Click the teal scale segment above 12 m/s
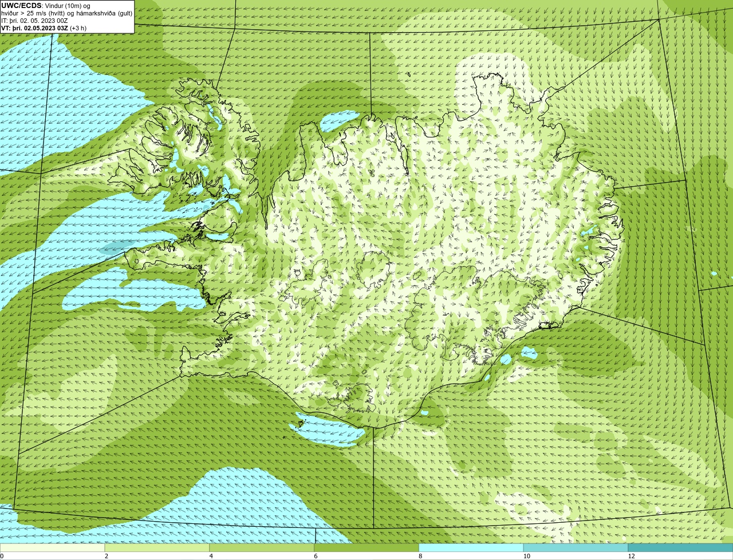 (681, 548)
